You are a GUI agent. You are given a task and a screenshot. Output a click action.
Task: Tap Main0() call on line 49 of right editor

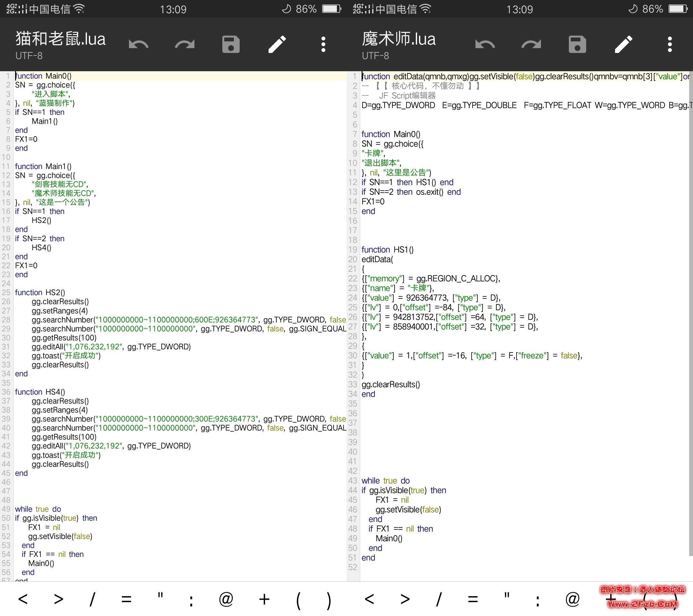pos(389,538)
